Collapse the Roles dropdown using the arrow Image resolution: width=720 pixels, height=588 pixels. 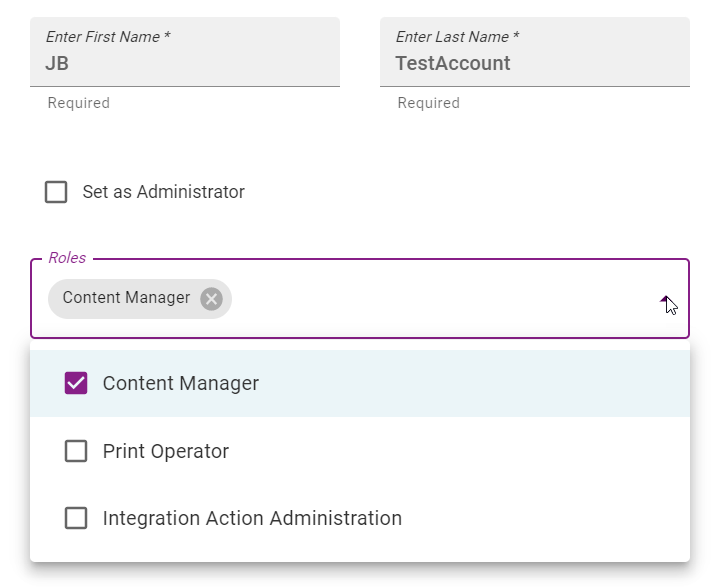coord(664,300)
